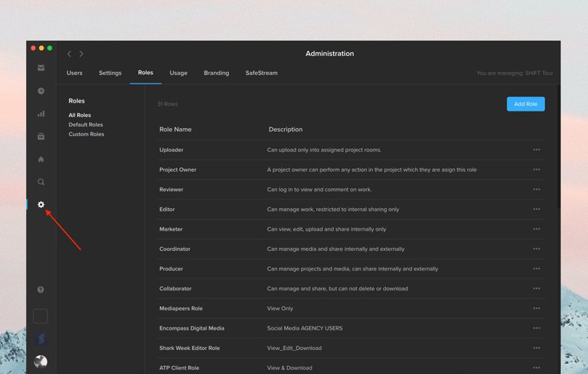Click the Add Role button
Image resolution: width=588 pixels, height=374 pixels.
point(525,104)
